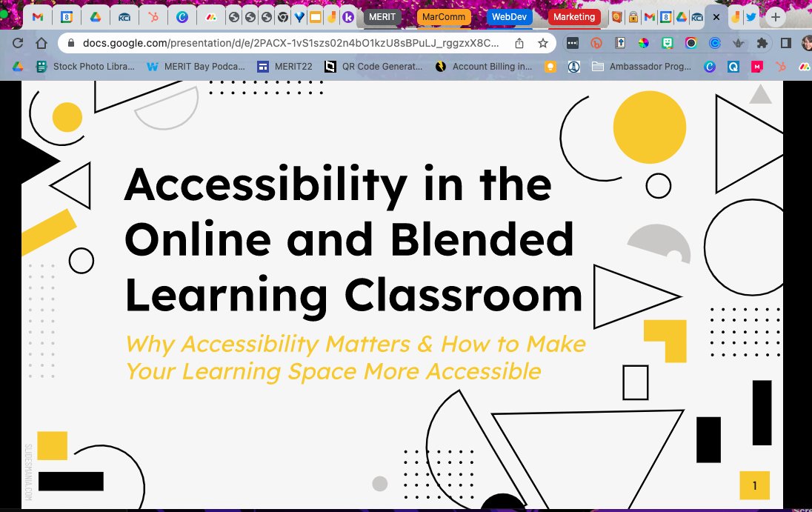
Task: Expand the Marketing tab group
Action: pyautogui.click(x=573, y=17)
